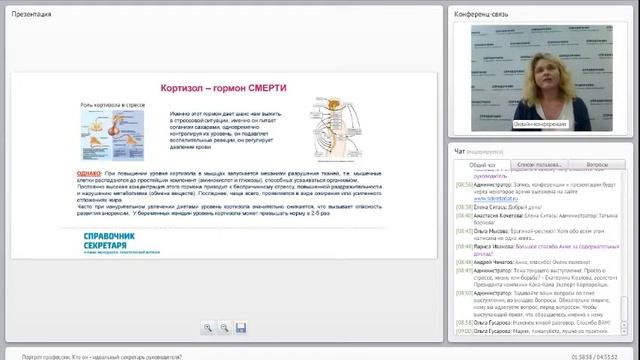This screenshot has width=640, height=360.
Task: Select Елена Ситась's 'Добрый день!' message
Action: [x=499, y=207]
